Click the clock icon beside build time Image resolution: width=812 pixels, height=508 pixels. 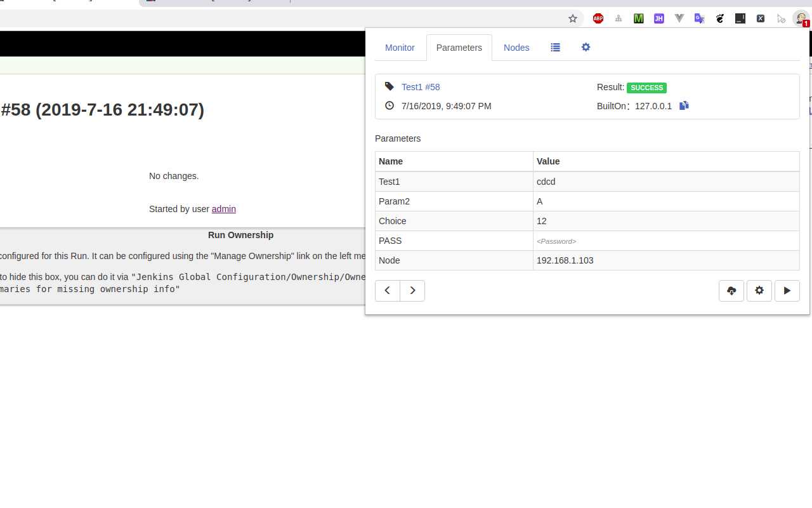pos(390,105)
